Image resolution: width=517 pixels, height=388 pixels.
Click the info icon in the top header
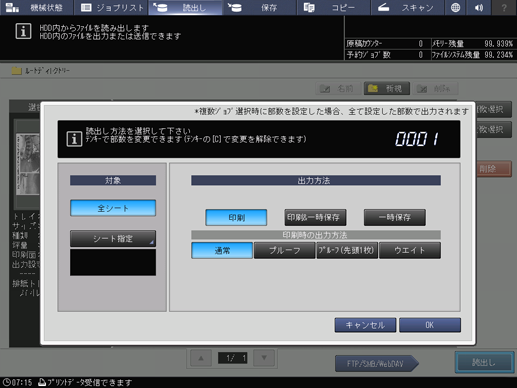coord(23,31)
